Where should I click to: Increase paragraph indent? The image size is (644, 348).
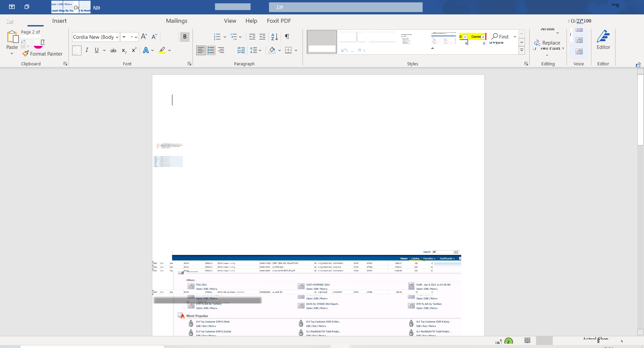pyautogui.click(x=262, y=37)
